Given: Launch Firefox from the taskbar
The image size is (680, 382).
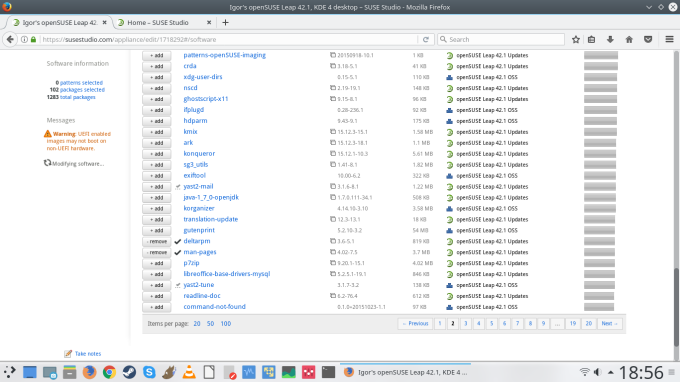Looking at the screenshot, I should click(89, 372).
